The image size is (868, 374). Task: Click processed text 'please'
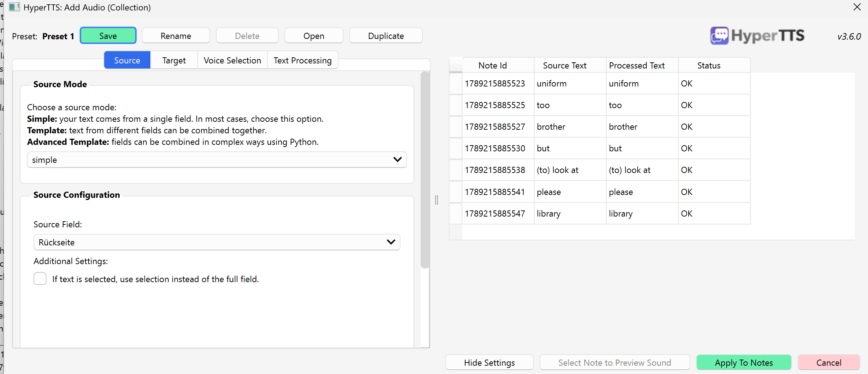(x=642, y=192)
